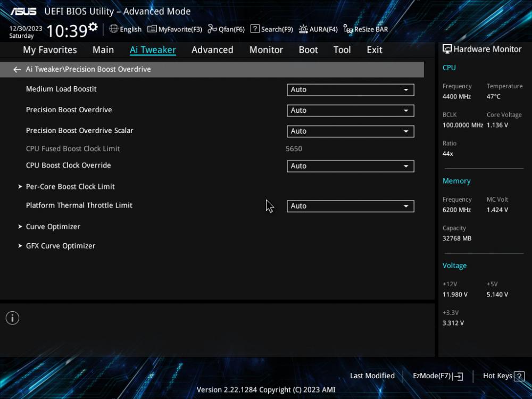The width and height of the screenshot is (532, 399).
Task: Open the Tool tab
Action: [342, 50]
